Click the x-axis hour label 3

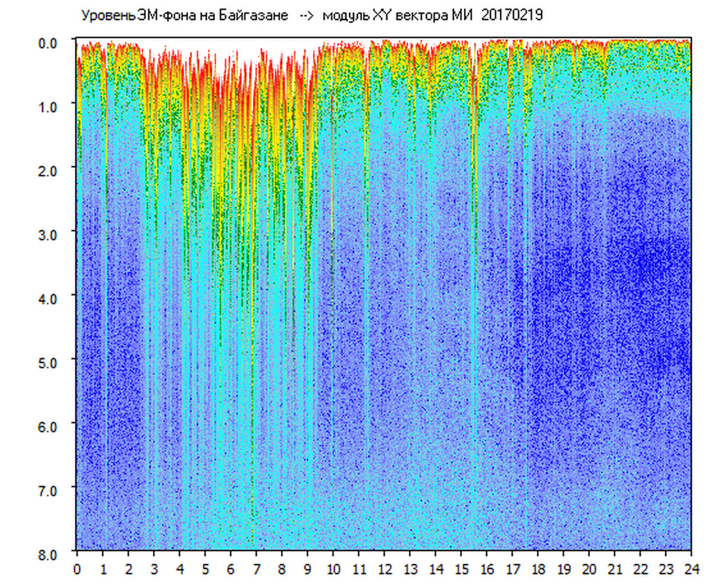click(154, 569)
